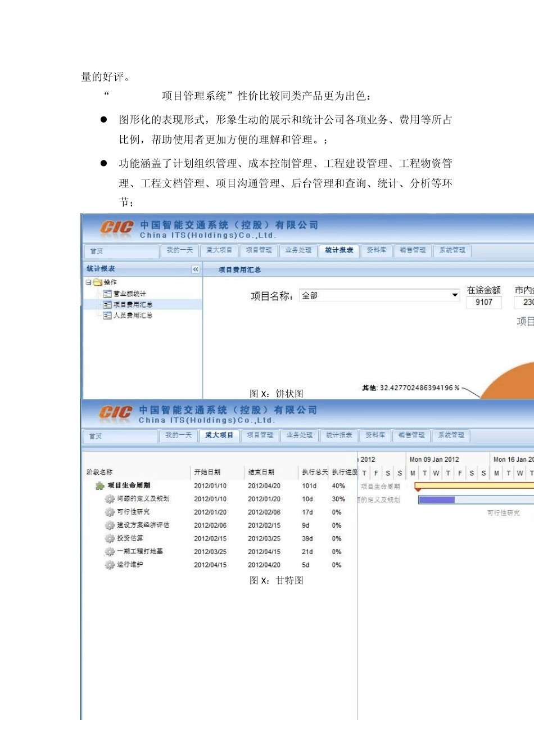Open the 业务处理 tab in the Gantt chart screenshot
The image size is (534, 756).
300,435
